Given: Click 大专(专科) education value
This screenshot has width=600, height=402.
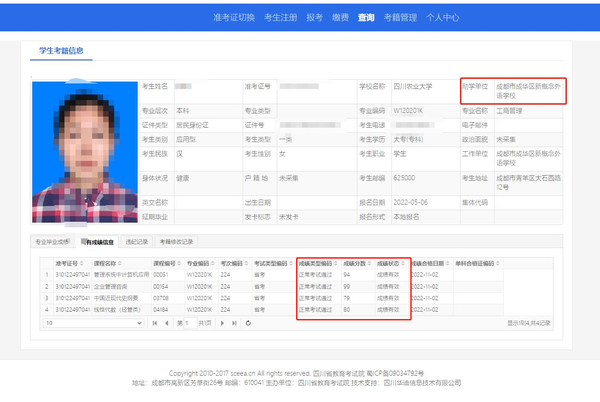Looking at the screenshot, I should pyautogui.click(x=408, y=140).
